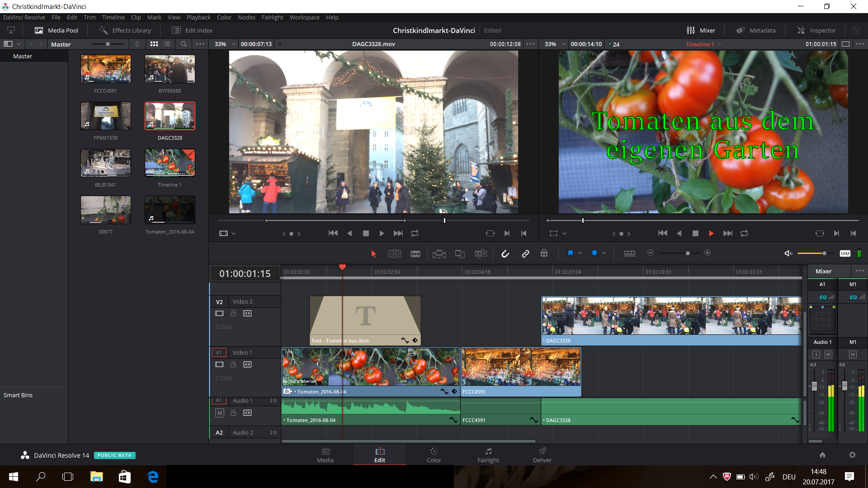Open the Effects Library panel
The height and width of the screenshot is (488, 868).
[125, 30]
